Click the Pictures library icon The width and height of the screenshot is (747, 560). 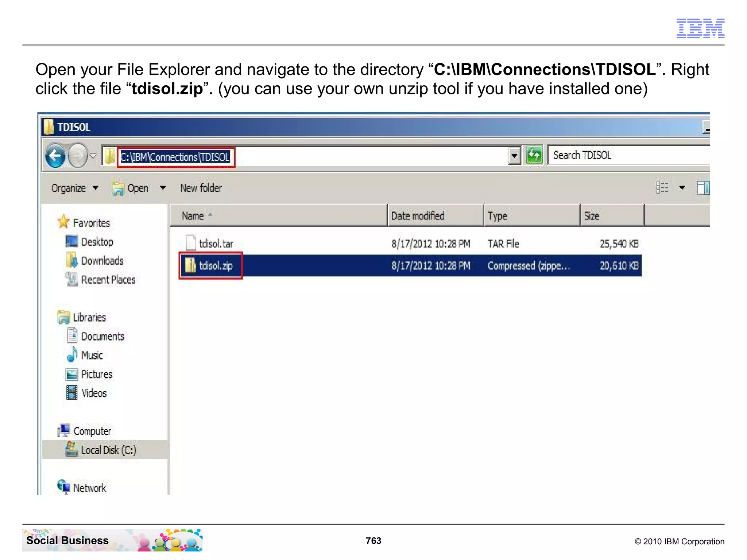coord(72,374)
